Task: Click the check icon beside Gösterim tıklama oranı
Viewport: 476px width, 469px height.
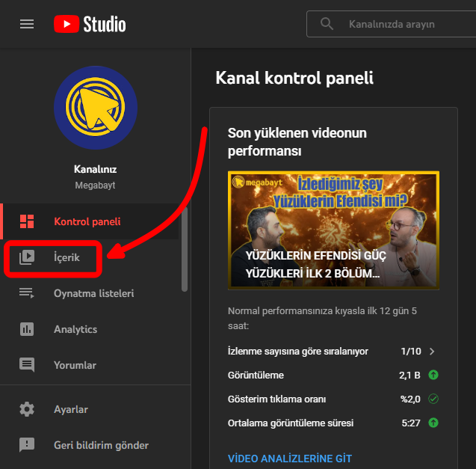Action: (433, 399)
